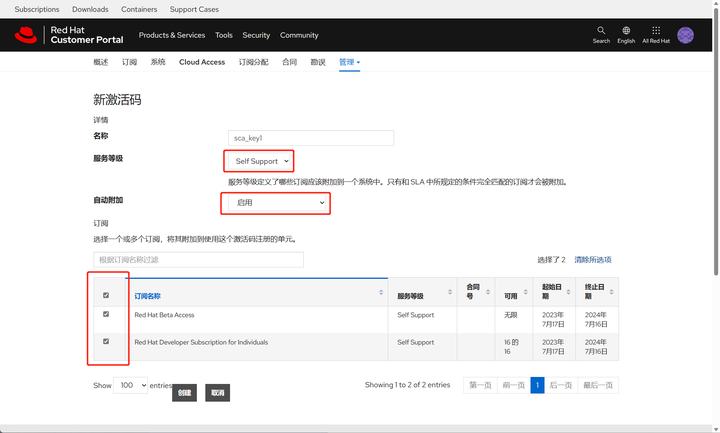Switch to 订阅 tab
This screenshot has width=720, height=433.
pyautogui.click(x=129, y=62)
